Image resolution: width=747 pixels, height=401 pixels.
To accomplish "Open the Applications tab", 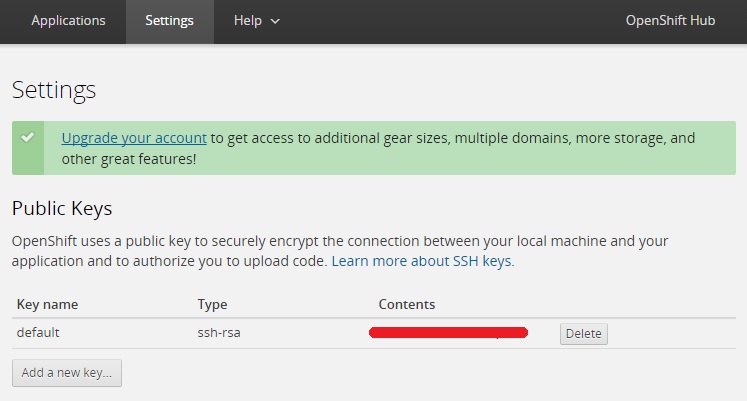I will [x=68, y=20].
